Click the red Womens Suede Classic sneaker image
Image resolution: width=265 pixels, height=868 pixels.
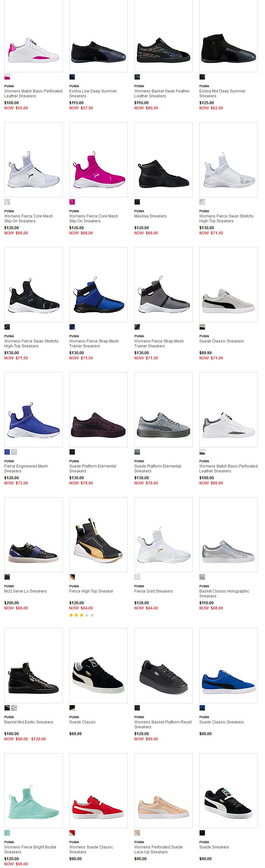point(98,791)
